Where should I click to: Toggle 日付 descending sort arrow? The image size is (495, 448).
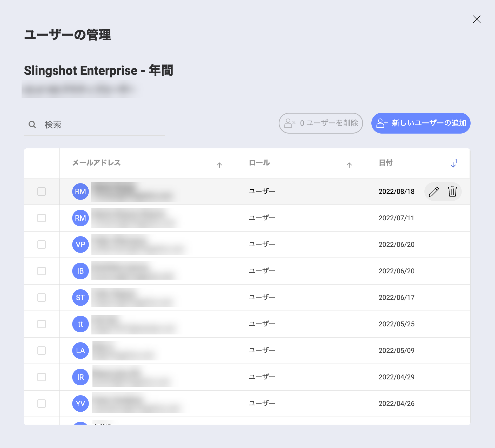tap(454, 164)
